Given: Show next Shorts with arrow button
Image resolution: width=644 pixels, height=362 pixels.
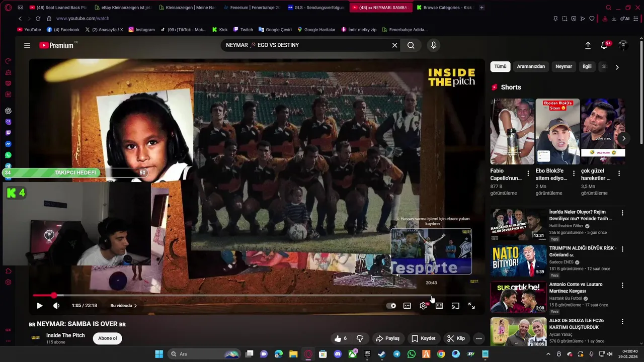Looking at the screenshot, I should [624, 138].
